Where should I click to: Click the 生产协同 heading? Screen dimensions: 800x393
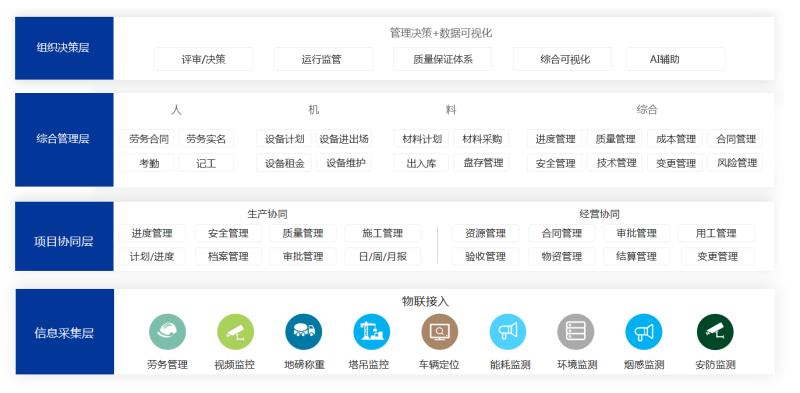tap(267, 214)
